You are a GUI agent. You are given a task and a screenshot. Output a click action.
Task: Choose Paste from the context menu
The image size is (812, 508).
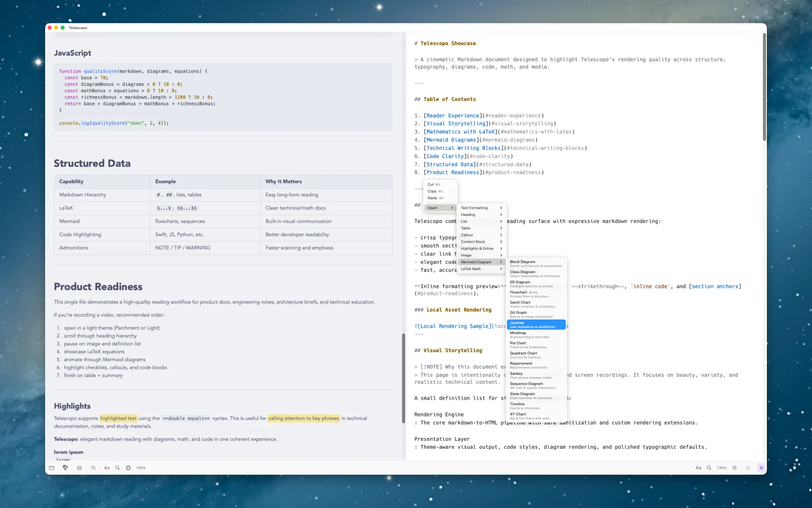coord(440,198)
